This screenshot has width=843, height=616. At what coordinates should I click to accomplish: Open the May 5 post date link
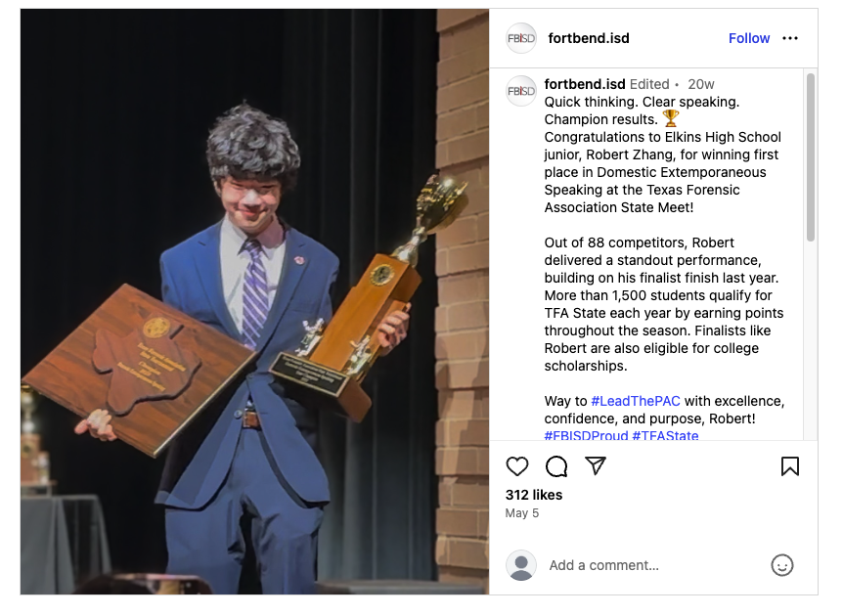tap(521, 513)
